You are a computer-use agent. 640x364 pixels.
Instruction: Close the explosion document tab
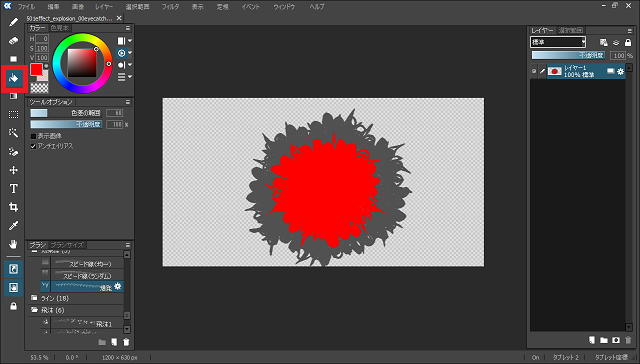[119, 18]
